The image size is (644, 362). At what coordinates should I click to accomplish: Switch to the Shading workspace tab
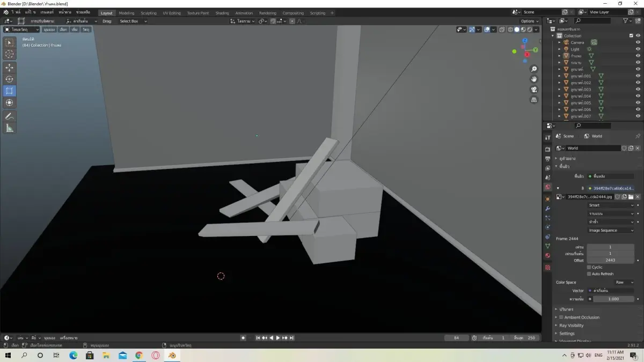[x=222, y=13]
